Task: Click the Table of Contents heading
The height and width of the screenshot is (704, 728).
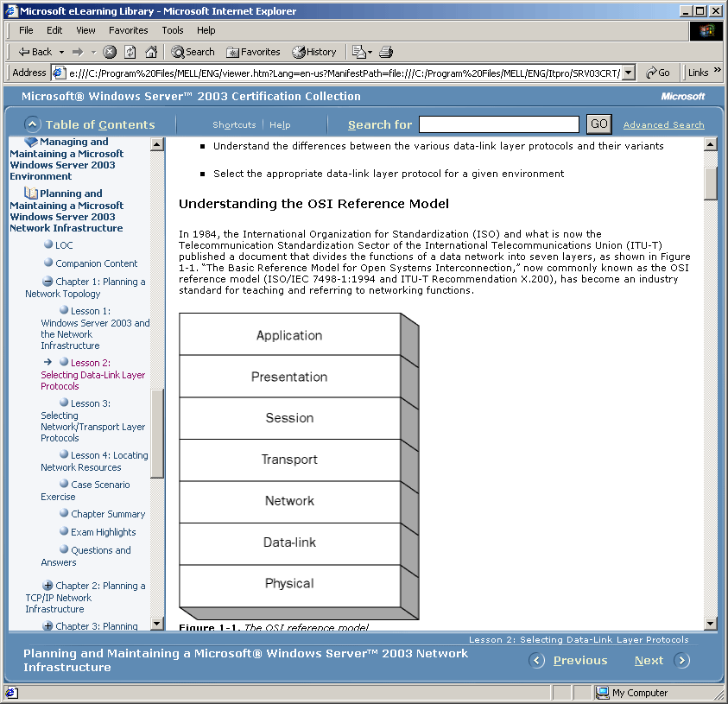Action: click(x=100, y=124)
